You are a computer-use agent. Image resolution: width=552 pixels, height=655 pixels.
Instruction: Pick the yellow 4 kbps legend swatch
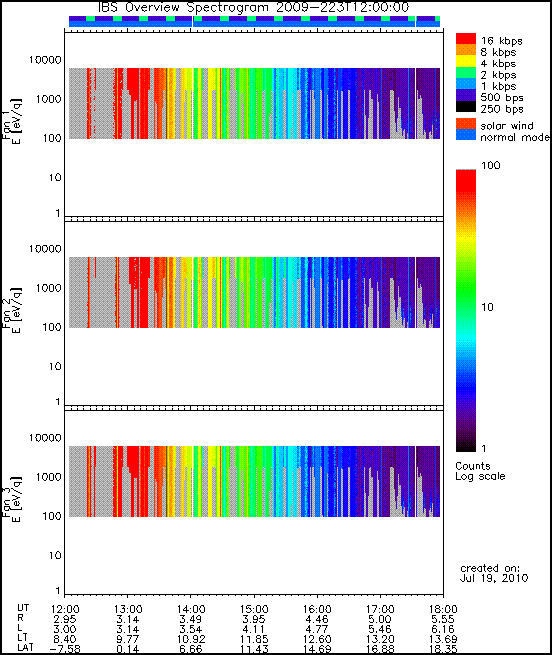(466, 62)
